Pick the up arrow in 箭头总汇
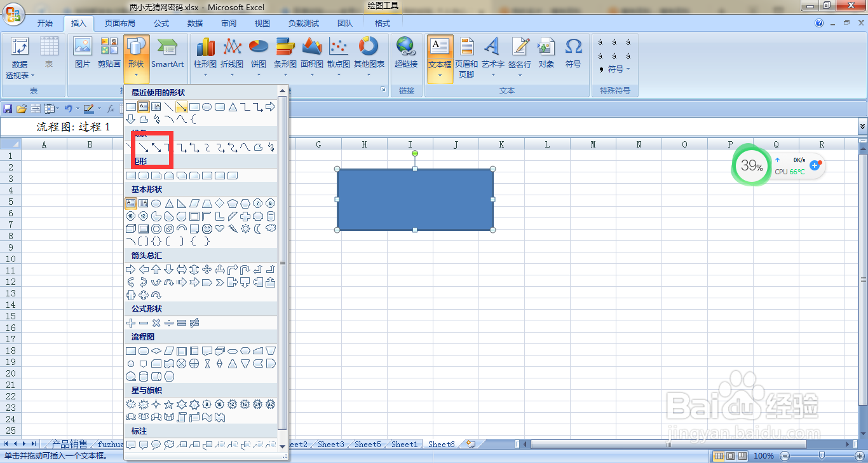This screenshot has height=463, width=868. pyautogui.click(x=156, y=270)
